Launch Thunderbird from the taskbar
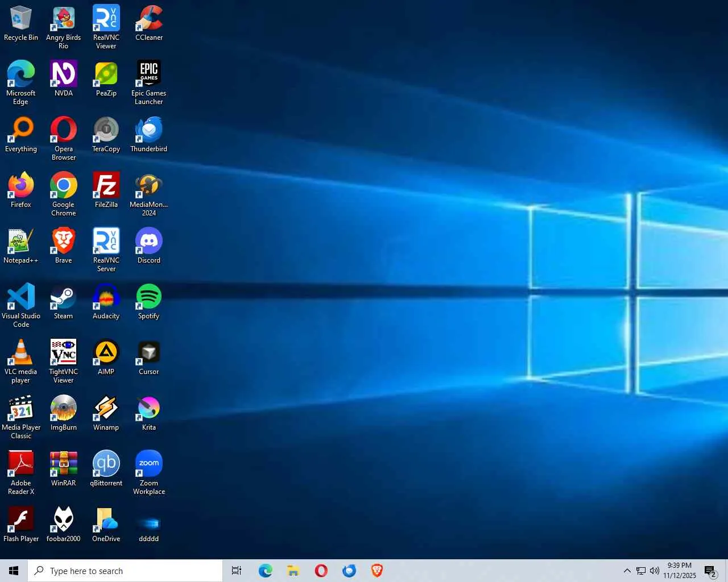 click(x=349, y=571)
